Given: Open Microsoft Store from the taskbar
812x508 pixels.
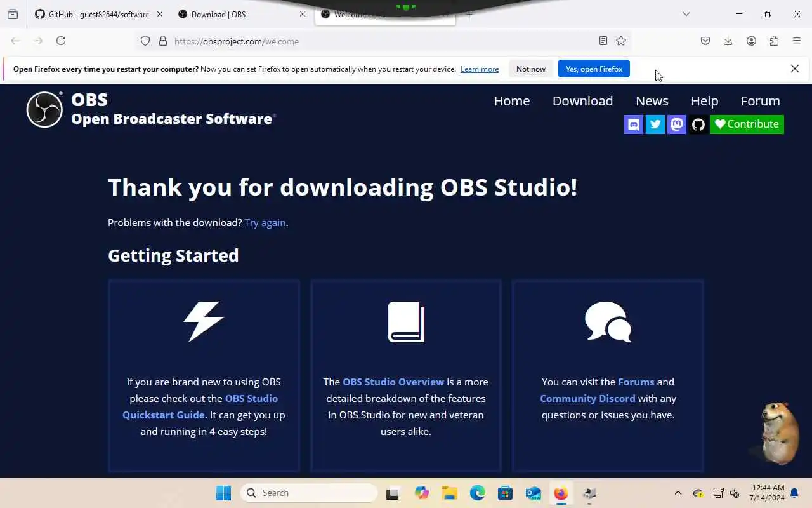Looking at the screenshot, I should [506, 493].
